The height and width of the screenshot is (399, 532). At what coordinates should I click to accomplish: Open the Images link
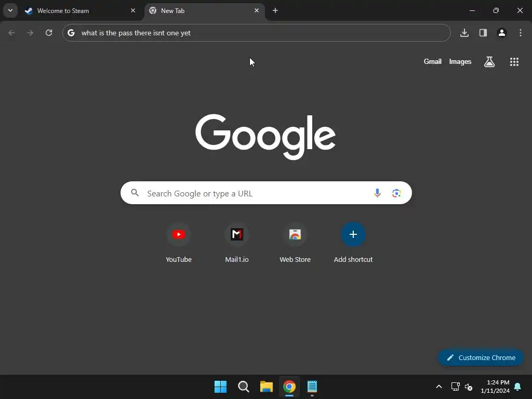click(460, 61)
